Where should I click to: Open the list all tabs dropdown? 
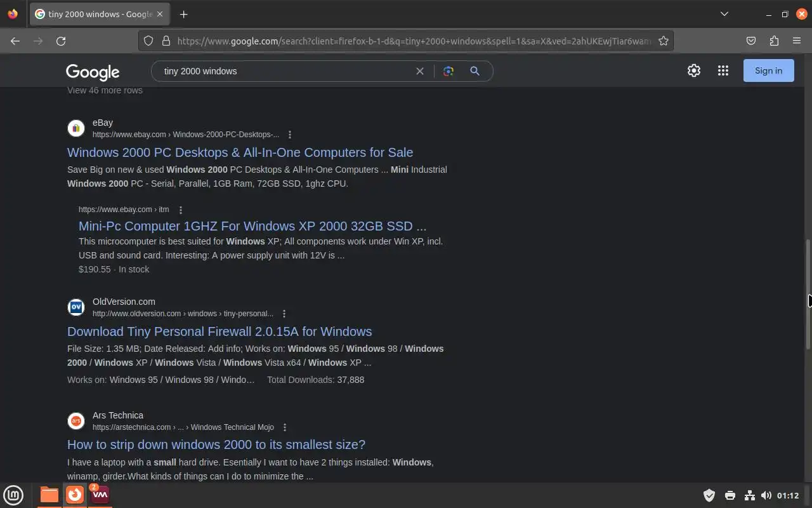[x=724, y=14]
